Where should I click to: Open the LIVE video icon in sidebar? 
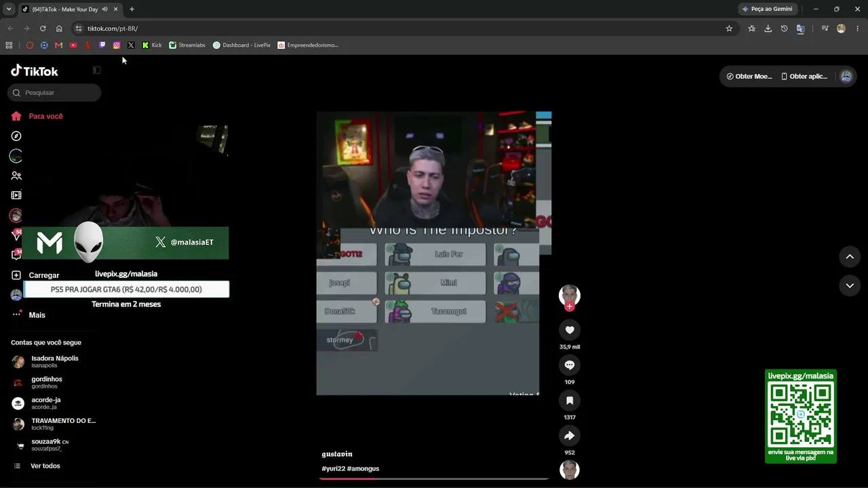pos(16,195)
